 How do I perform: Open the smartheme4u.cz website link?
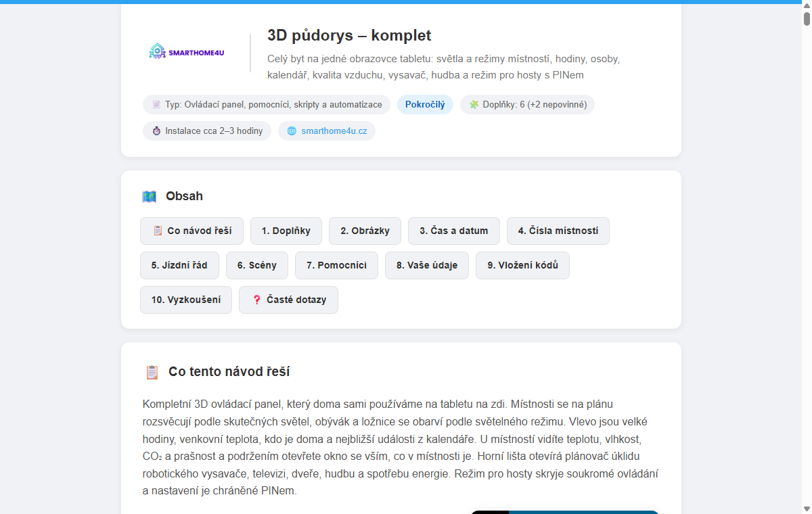click(x=334, y=131)
